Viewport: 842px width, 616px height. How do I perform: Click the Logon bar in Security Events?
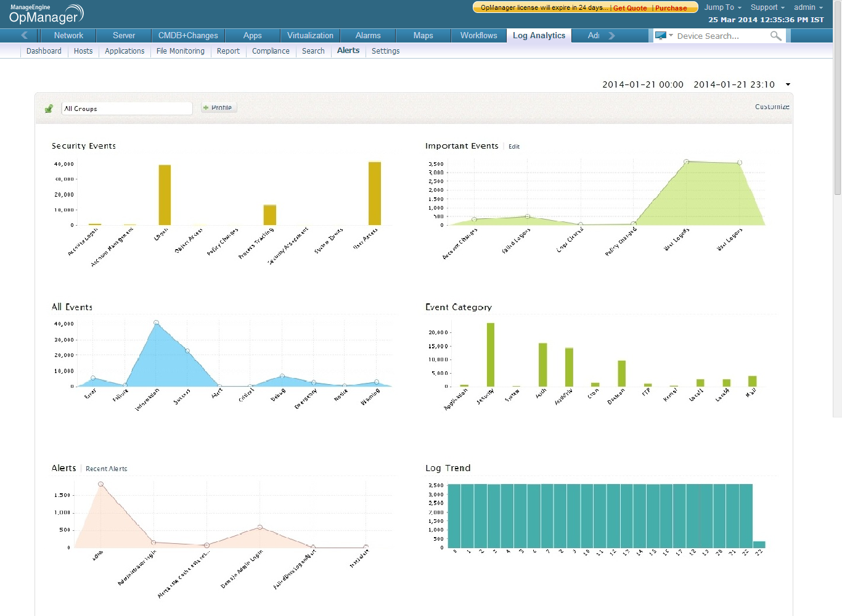click(x=165, y=195)
